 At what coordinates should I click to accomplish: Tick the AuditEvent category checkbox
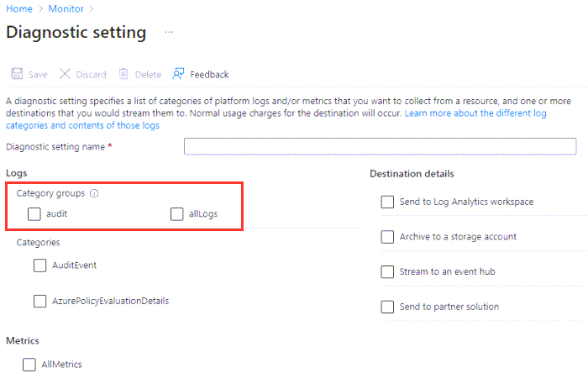40,265
